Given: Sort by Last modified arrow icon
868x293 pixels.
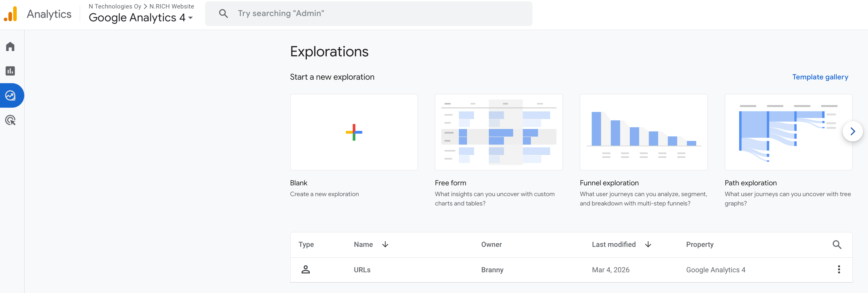Looking at the screenshot, I should pos(648,245).
